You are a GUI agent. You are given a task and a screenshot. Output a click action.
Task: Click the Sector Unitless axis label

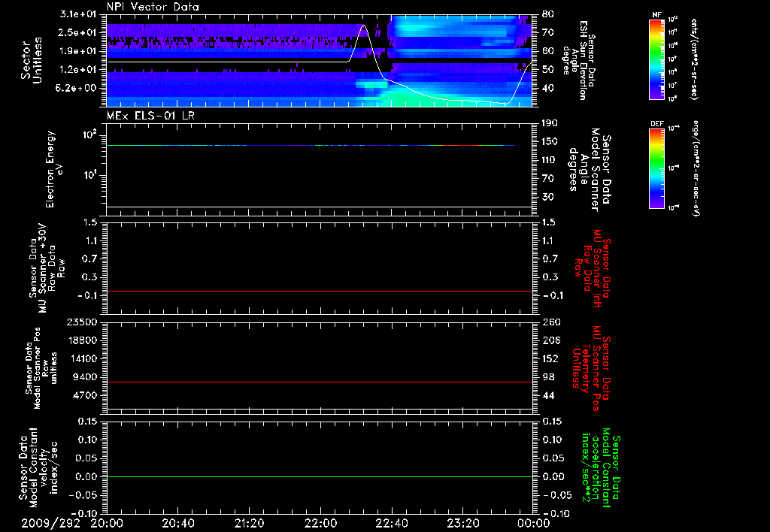pyautogui.click(x=32, y=60)
